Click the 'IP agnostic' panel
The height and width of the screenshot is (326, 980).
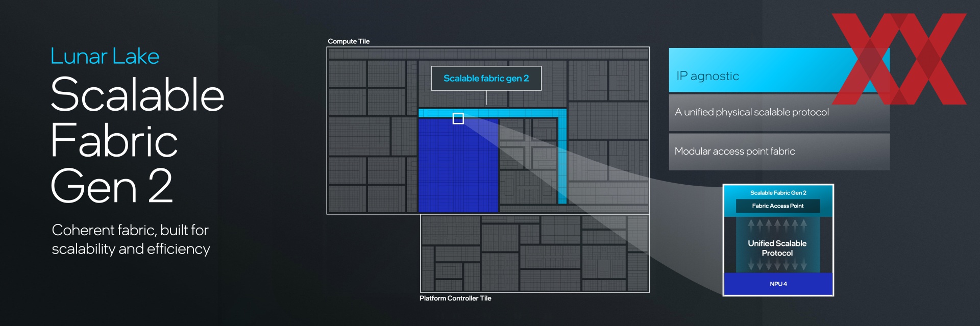[x=779, y=70]
